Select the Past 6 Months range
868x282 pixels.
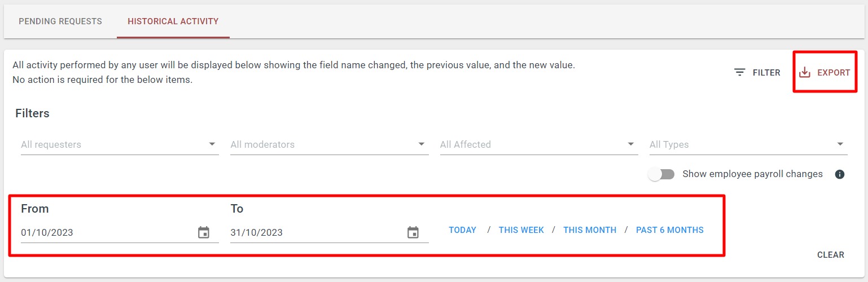pyautogui.click(x=670, y=230)
